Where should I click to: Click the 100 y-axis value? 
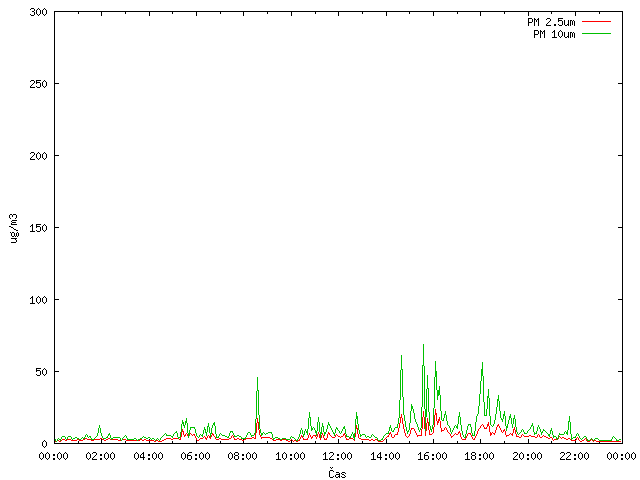click(38, 300)
